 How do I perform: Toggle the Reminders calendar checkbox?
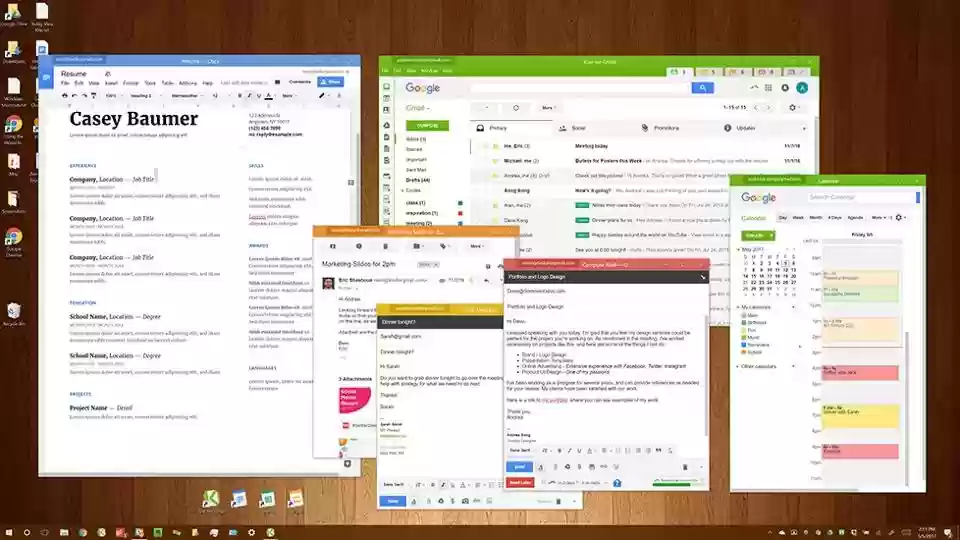pos(744,345)
